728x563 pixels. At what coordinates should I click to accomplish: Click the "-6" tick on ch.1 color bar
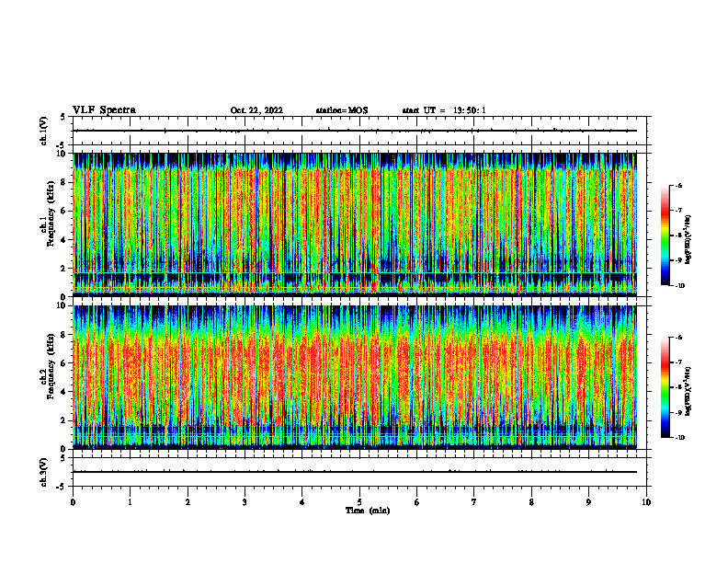(678, 185)
